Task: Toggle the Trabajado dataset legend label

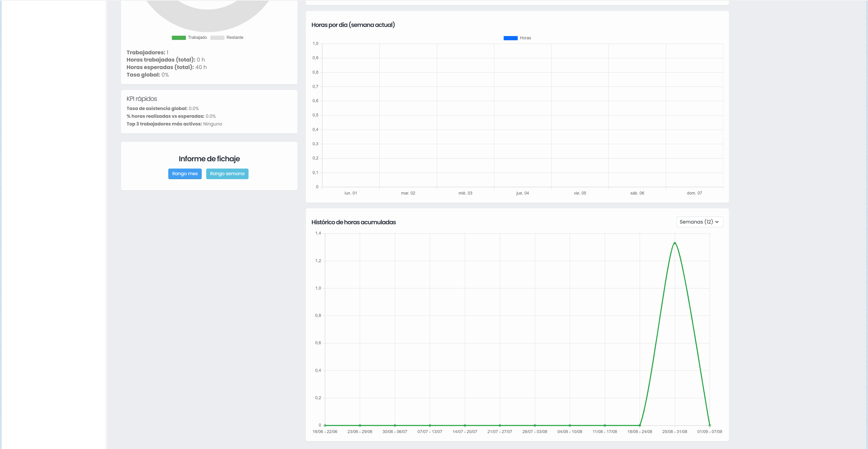Action: tap(197, 37)
